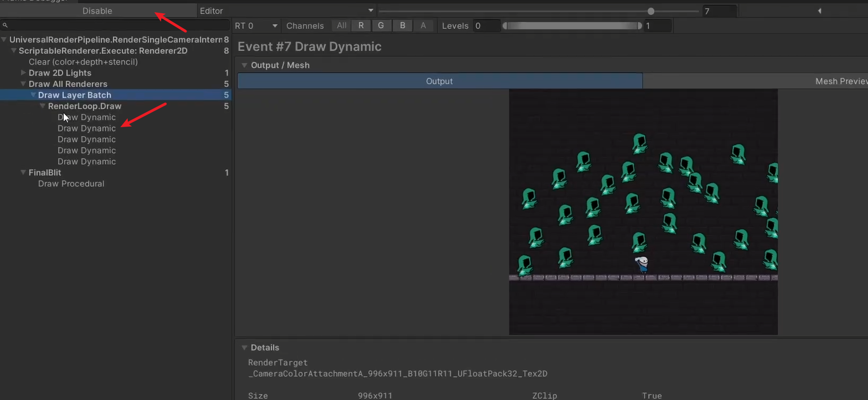This screenshot has width=868, height=400.
Task: Toggle the R channel button
Action: tap(361, 25)
